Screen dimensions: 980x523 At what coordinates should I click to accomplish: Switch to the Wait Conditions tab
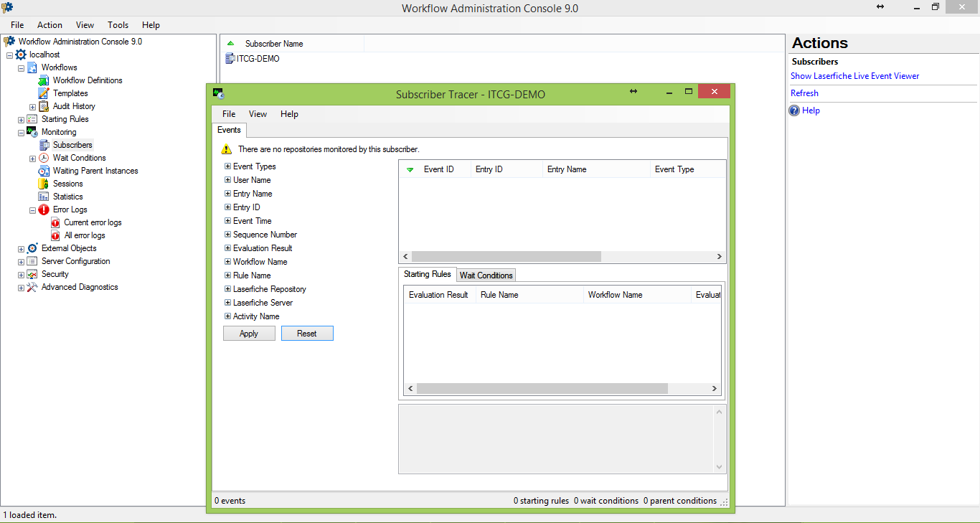pyautogui.click(x=486, y=275)
